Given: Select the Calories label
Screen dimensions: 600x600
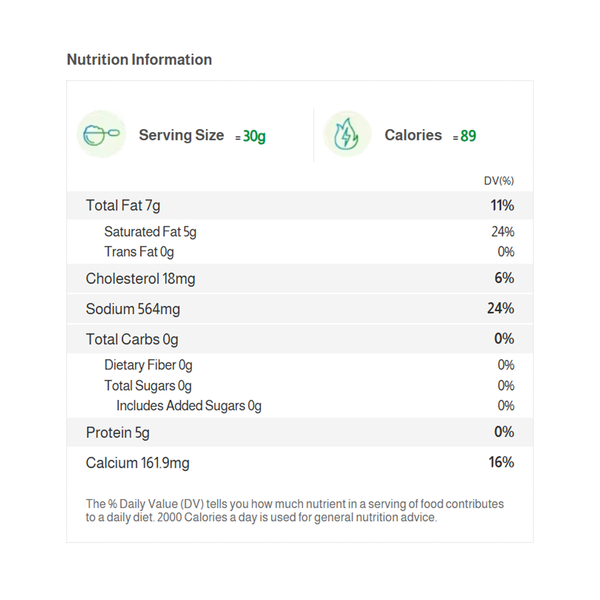Looking at the screenshot, I should 413,135.
